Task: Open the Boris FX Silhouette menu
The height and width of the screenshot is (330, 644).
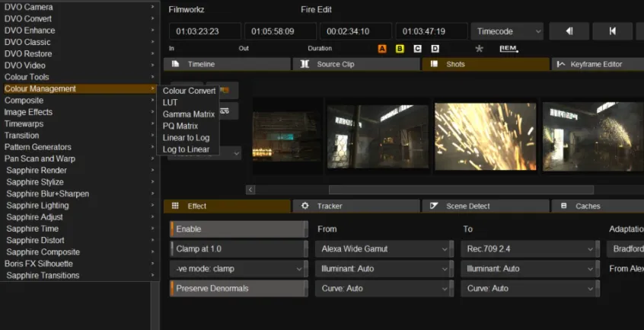Action: click(x=79, y=264)
